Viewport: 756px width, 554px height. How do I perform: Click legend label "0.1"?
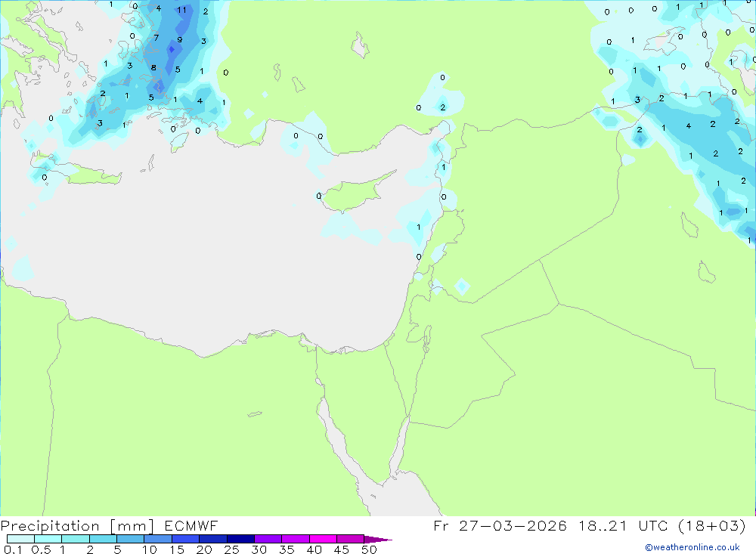tap(13, 549)
